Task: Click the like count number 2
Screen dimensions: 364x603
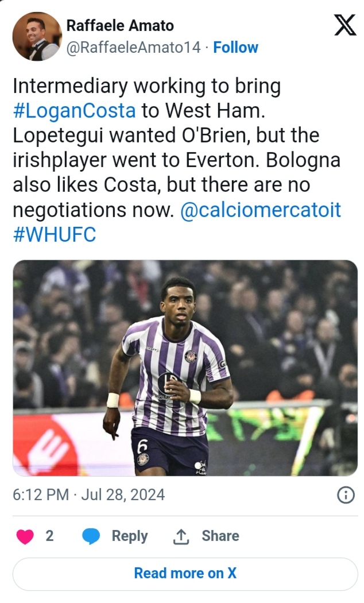Action: pos(49,536)
